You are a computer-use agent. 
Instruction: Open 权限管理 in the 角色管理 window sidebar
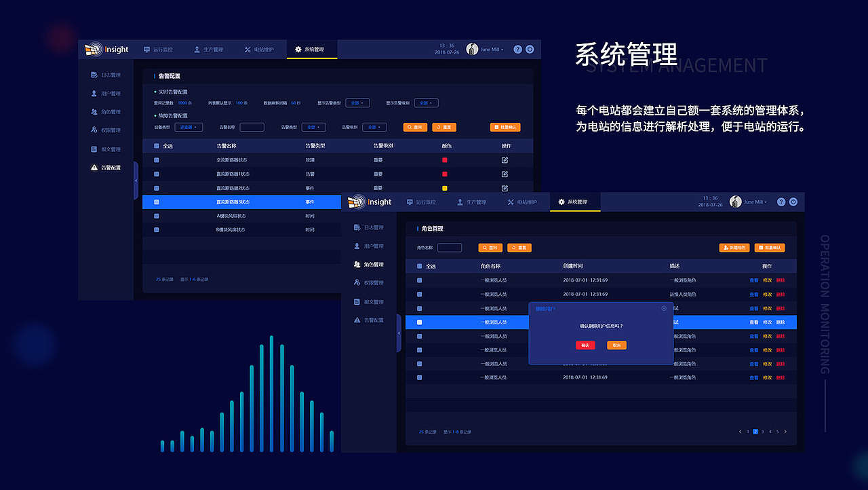pyautogui.click(x=369, y=283)
